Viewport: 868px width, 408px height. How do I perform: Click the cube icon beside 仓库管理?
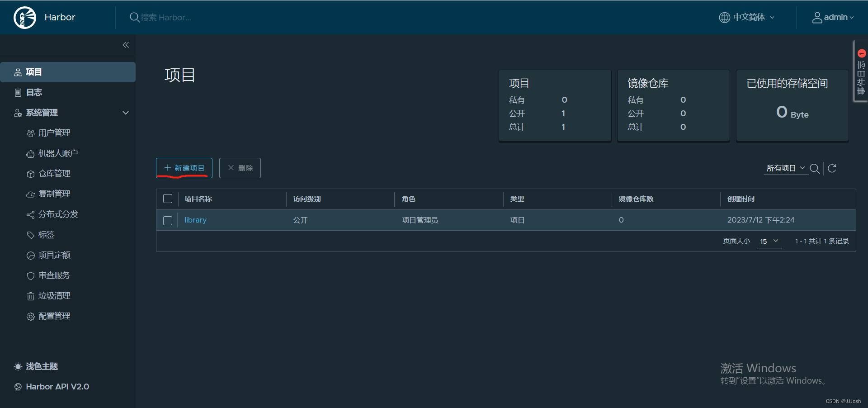pos(30,174)
